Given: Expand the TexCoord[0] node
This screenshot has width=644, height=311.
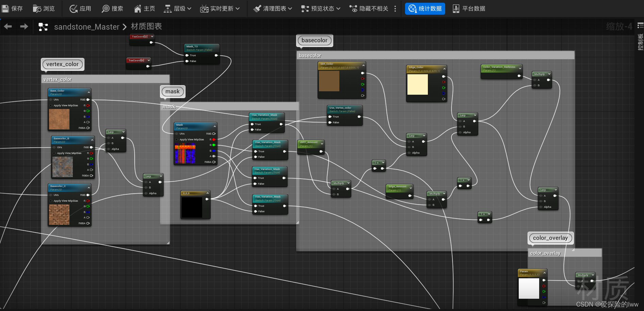Looking at the screenshot, I should [x=149, y=60].
